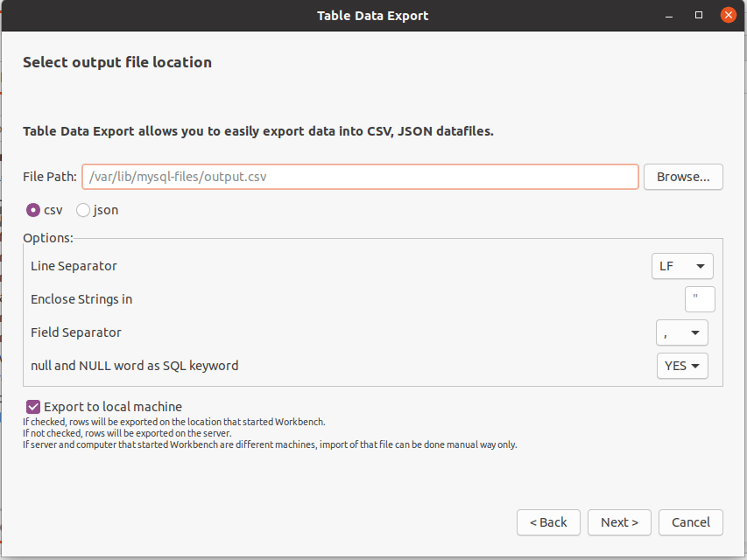Click the File Path input field

click(360, 177)
